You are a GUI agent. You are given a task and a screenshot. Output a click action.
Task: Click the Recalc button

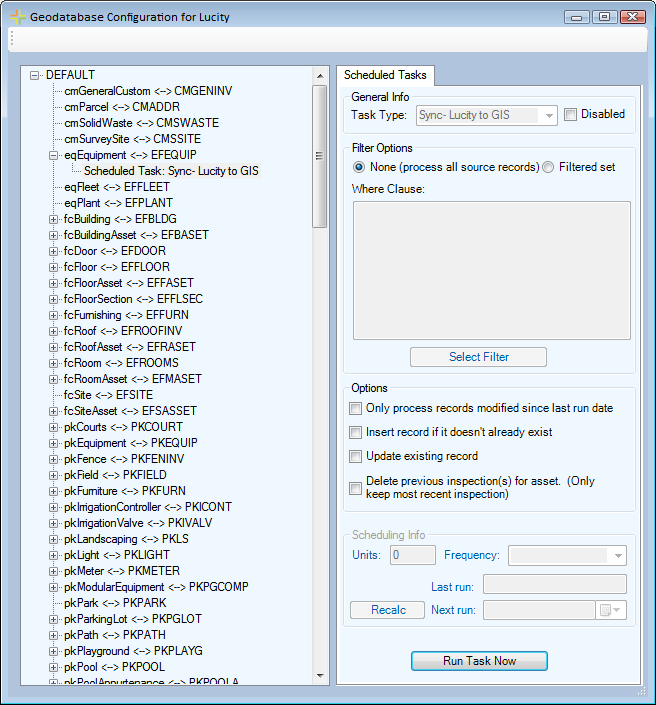tap(388, 610)
